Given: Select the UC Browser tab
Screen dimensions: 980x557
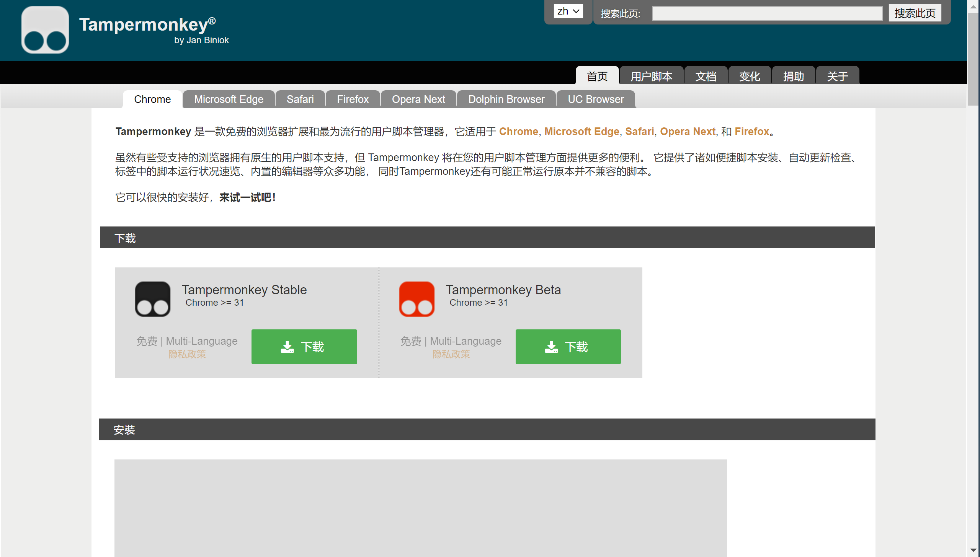Looking at the screenshot, I should pyautogui.click(x=596, y=99).
